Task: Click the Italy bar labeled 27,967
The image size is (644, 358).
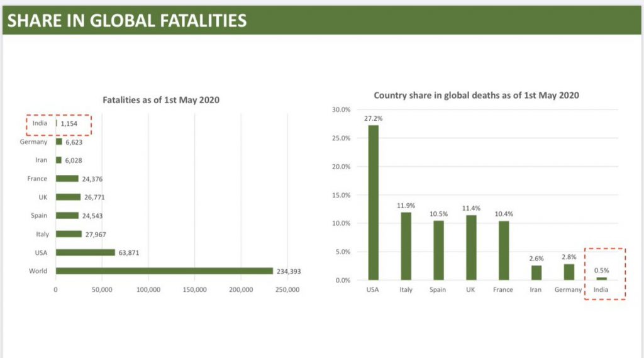Action: (x=69, y=234)
